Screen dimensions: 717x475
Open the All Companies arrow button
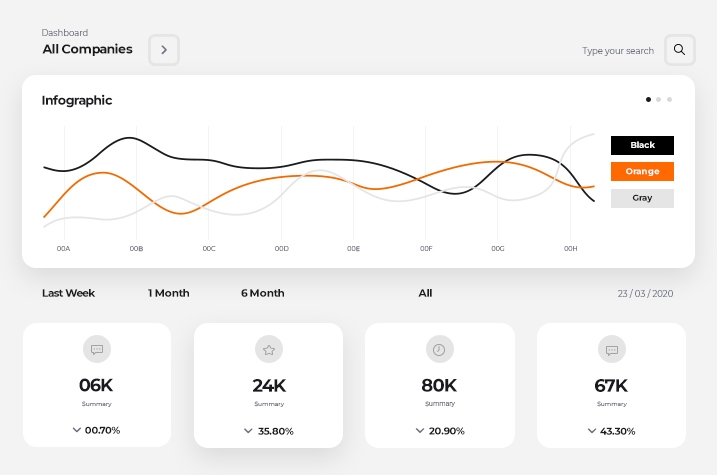coord(164,49)
